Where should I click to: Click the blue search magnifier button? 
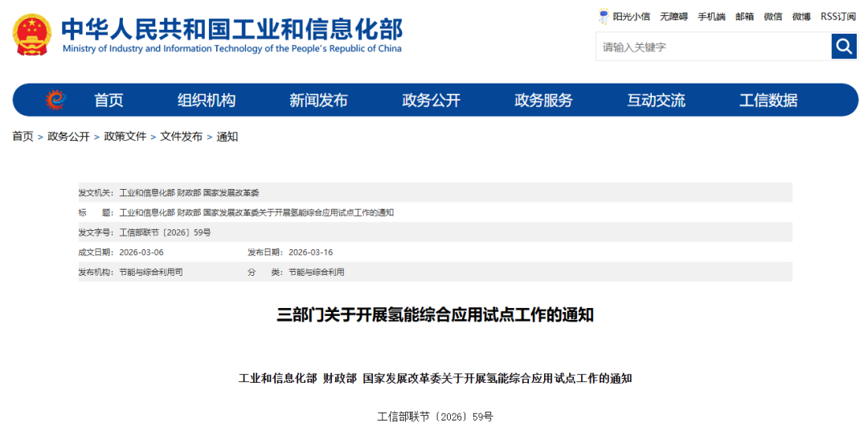click(844, 47)
